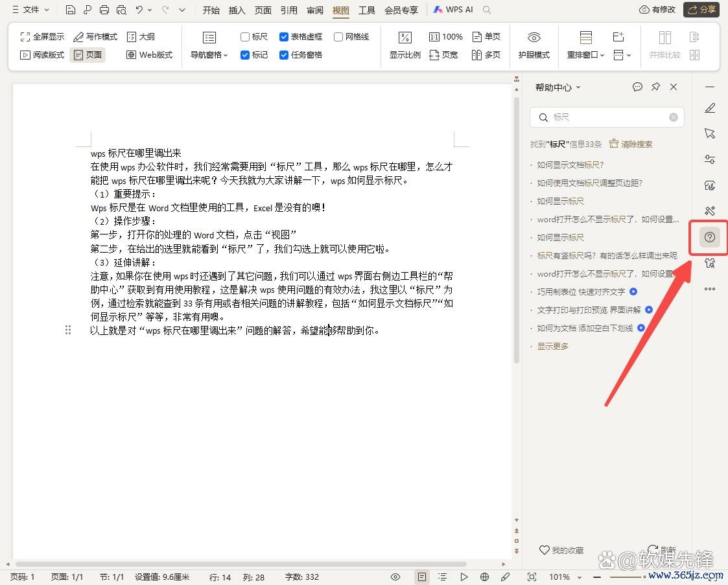Click the focus frame icon in status bar
Viewport: 728px width, 585px height.
click(x=532, y=577)
